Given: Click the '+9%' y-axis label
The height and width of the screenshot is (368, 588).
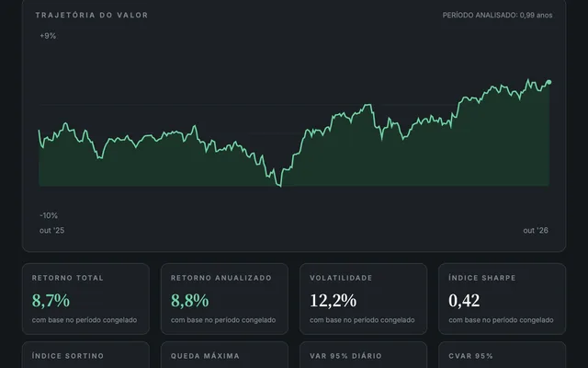Looking at the screenshot, I should click(48, 36).
